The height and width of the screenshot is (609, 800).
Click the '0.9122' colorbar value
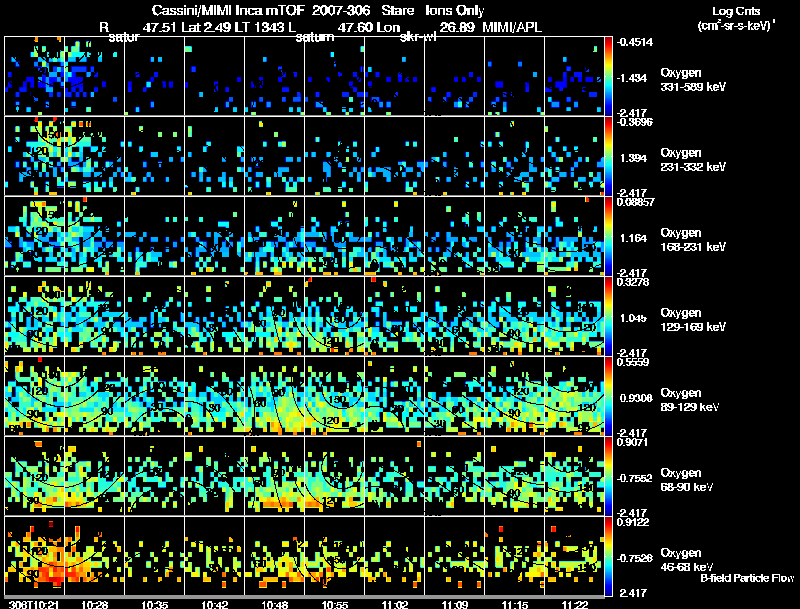point(633,522)
